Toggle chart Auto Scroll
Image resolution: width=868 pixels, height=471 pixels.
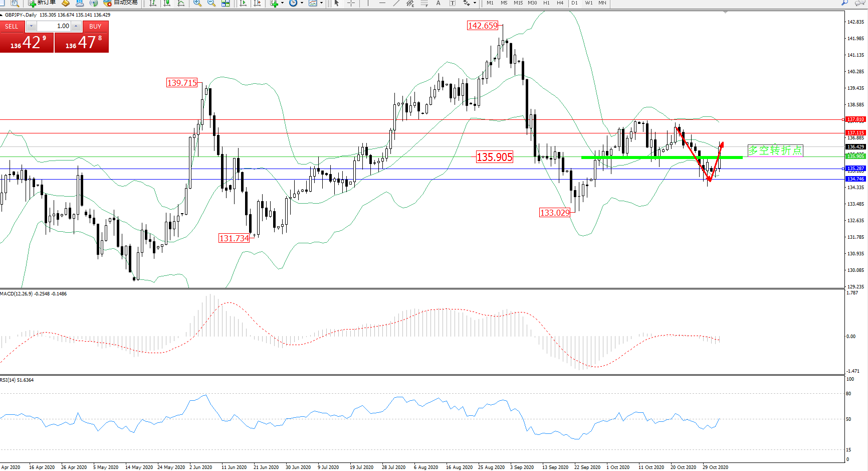[x=243, y=3]
